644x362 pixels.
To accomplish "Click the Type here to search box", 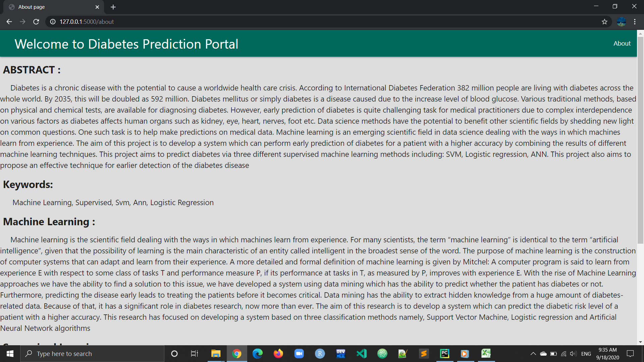I will coord(92,354).
